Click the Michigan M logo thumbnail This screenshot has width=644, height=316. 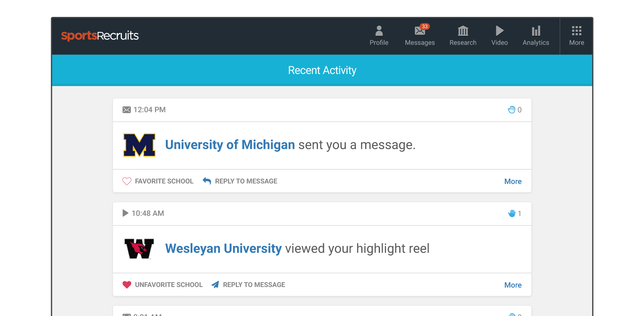point(139,145)
